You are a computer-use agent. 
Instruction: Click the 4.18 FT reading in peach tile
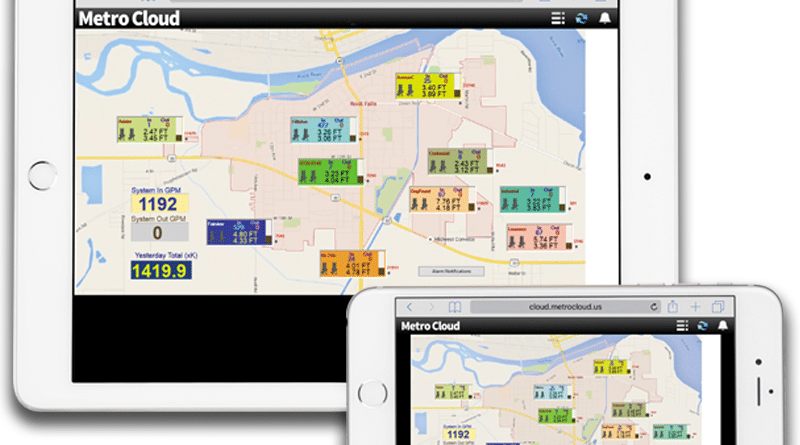448,207
